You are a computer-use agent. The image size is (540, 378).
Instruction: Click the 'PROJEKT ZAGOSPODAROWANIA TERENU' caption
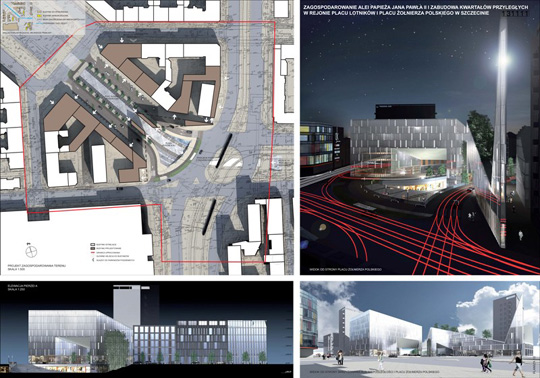[x=37, y=266]
